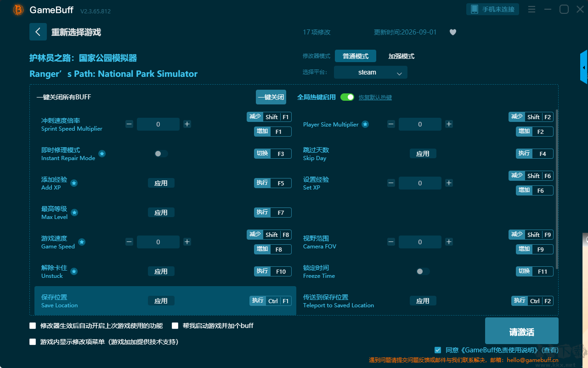Click F7 execute hotkey for Max Level
Screen dimensions: 588x368
click(273, 213)
